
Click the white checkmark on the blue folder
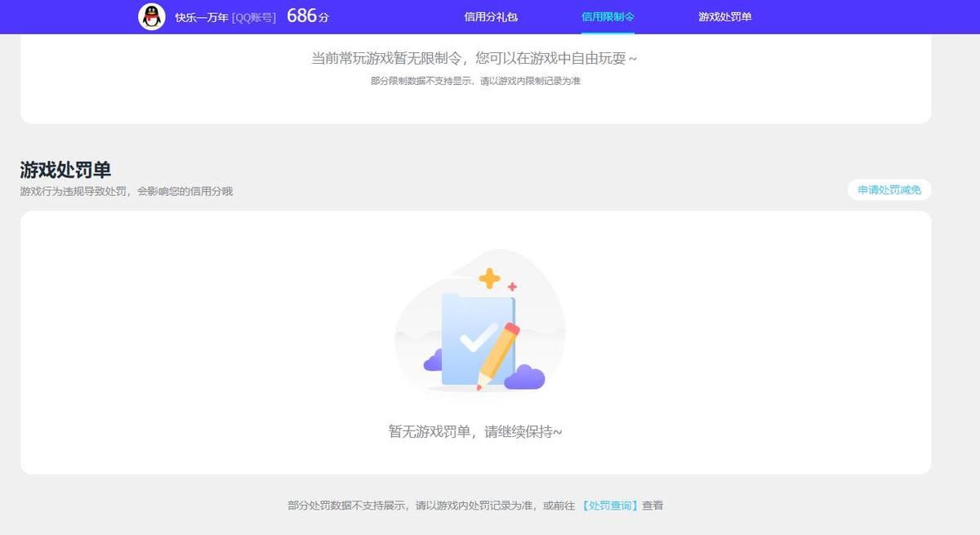[x=477, y=337]
